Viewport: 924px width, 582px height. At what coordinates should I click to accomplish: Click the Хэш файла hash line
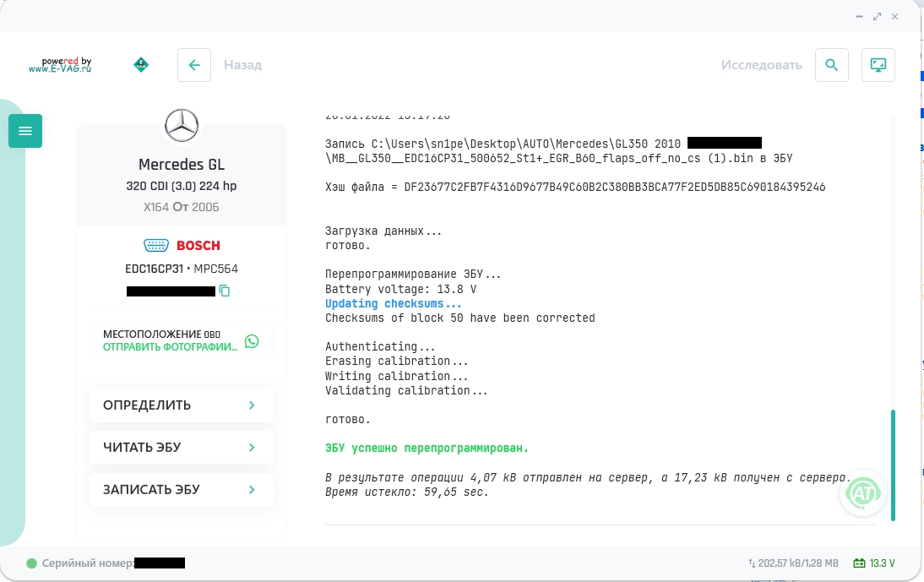tap(575, 188)
